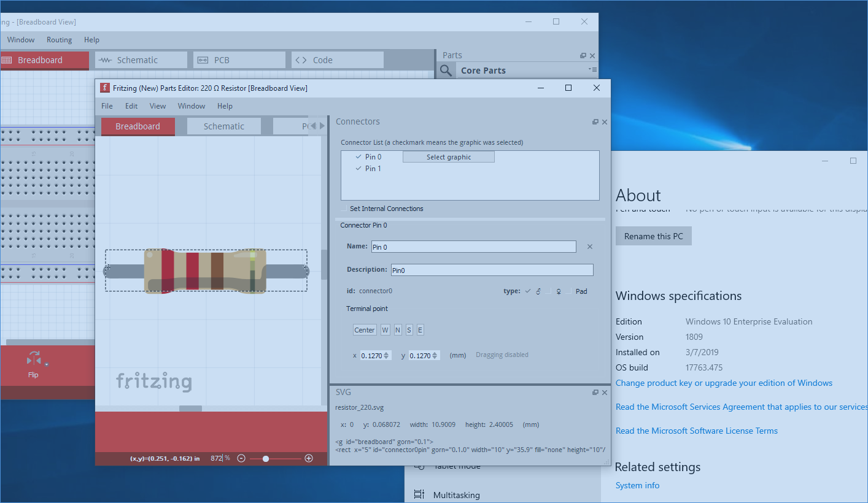Click the float icon on the SVG panel
The width and height of the screenshot is (868, 503).
pyautogui.click(x=594, y=392)
